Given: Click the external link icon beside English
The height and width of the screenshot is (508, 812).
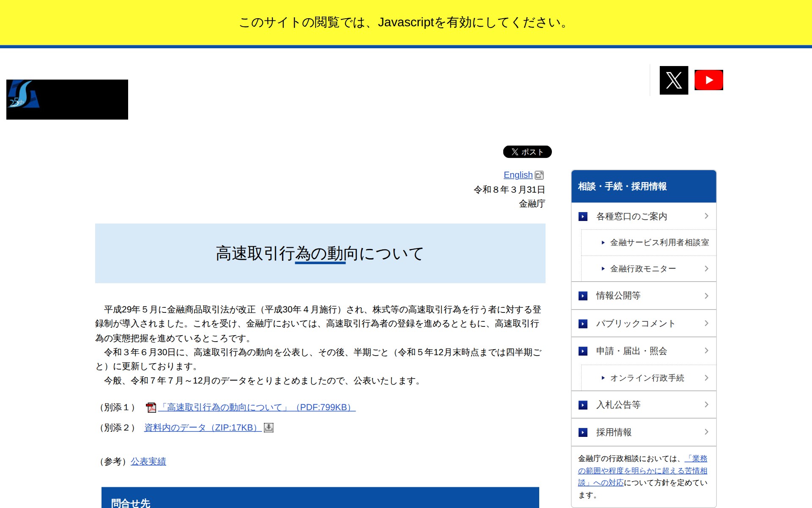Looking at the screenshot, I should [x=539, y=175].
